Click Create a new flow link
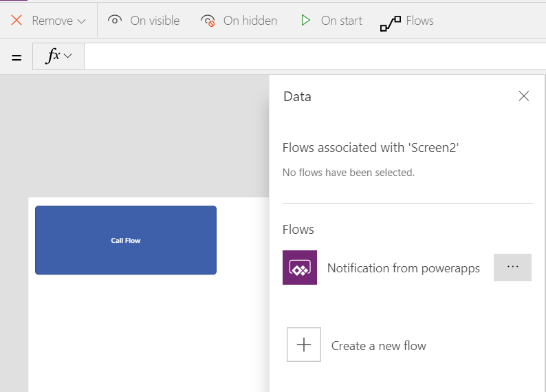Image resolution: width=546 pixels, height=392 pixels. tap(378, 346)
